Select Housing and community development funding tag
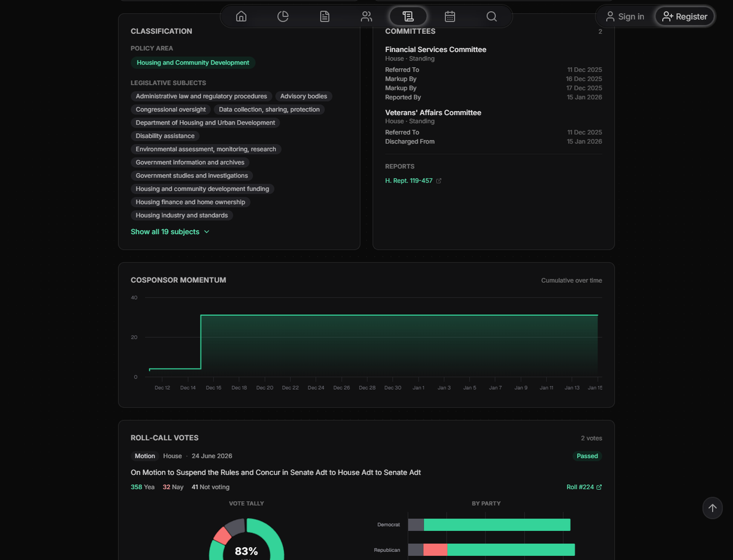733x560 pixels. 202,189
